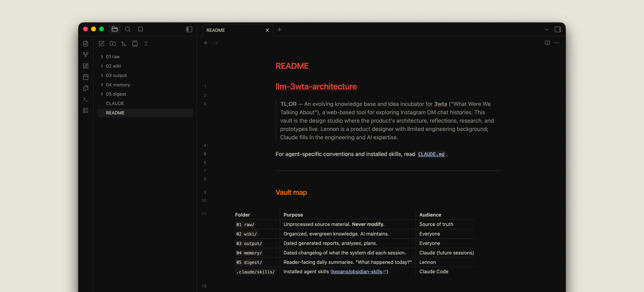Screen dimensions: 644x292
Task: Collapse all folders in explorer
Action: click(146, 44)
